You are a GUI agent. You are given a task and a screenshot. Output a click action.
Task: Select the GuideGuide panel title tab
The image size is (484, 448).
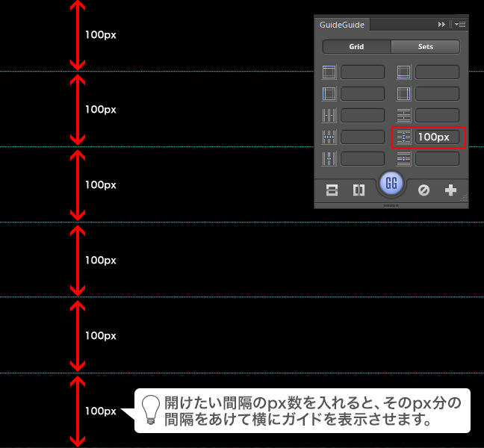[342, 25]
